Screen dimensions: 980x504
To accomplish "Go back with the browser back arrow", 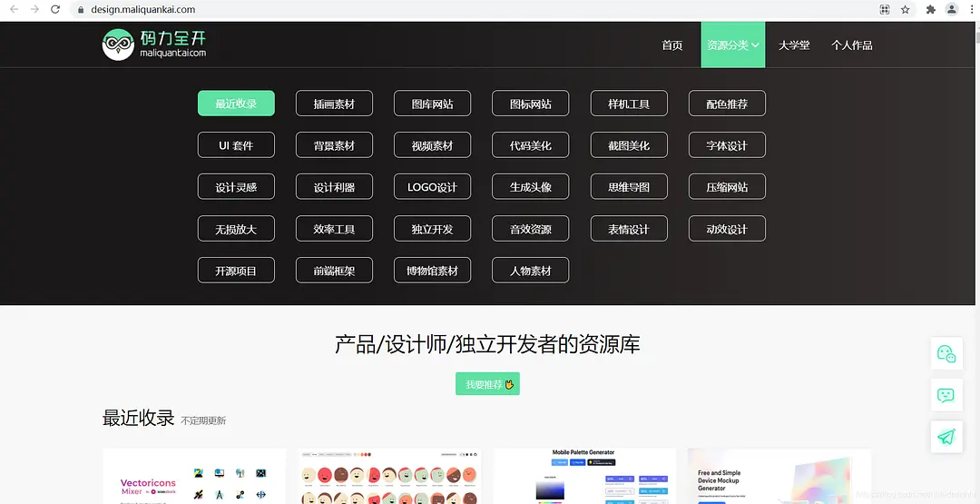I will pyautogui.click(x=13, y=9).
